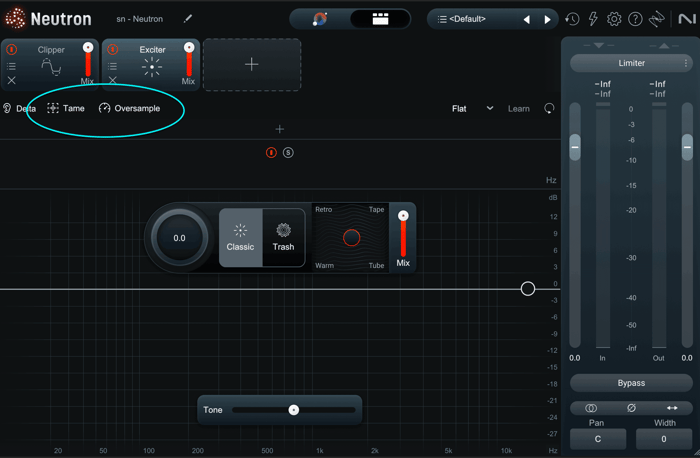Select Classic exciter mode
Viewport: 700px width, 458px height.
(x=240, y=237)
